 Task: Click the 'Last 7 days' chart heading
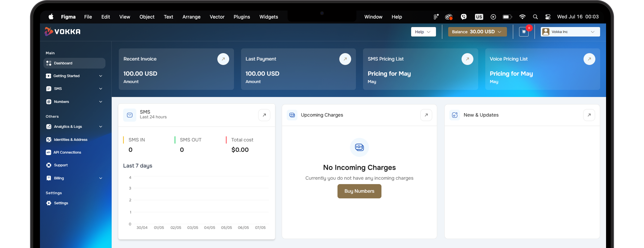pos(137,166)
